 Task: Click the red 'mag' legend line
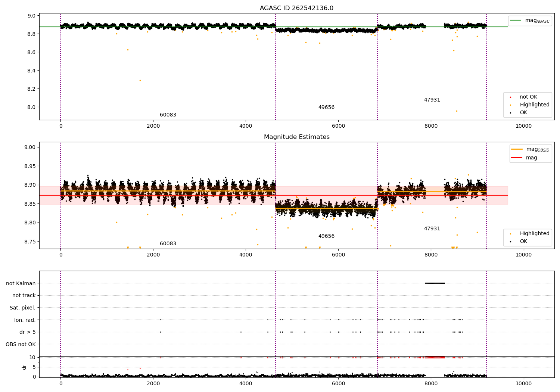517,158
